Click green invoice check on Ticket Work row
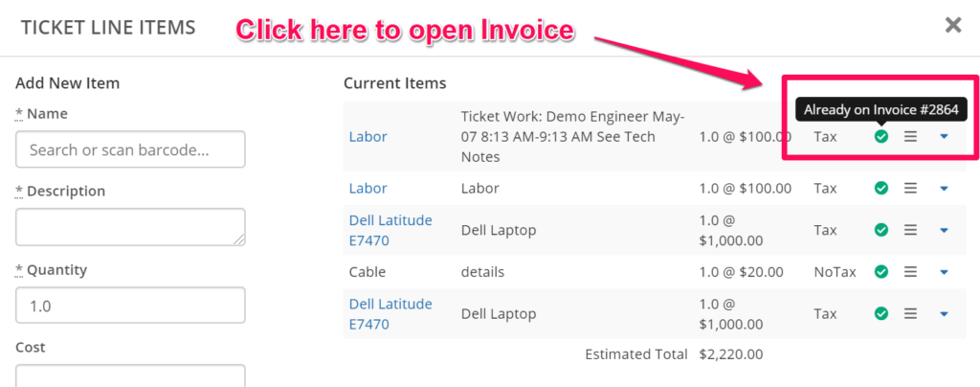 (881, 137)
